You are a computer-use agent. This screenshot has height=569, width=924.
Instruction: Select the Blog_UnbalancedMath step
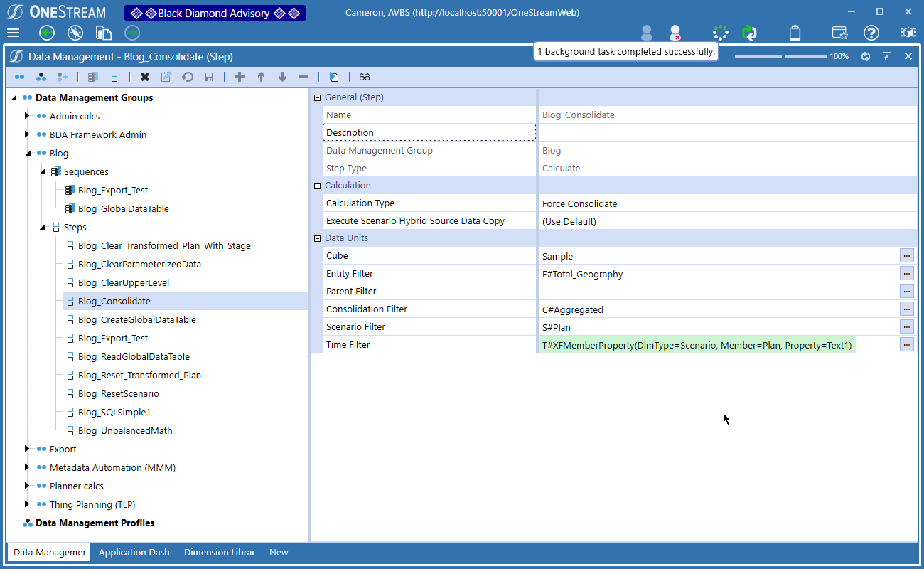click(x=125, y=431)
